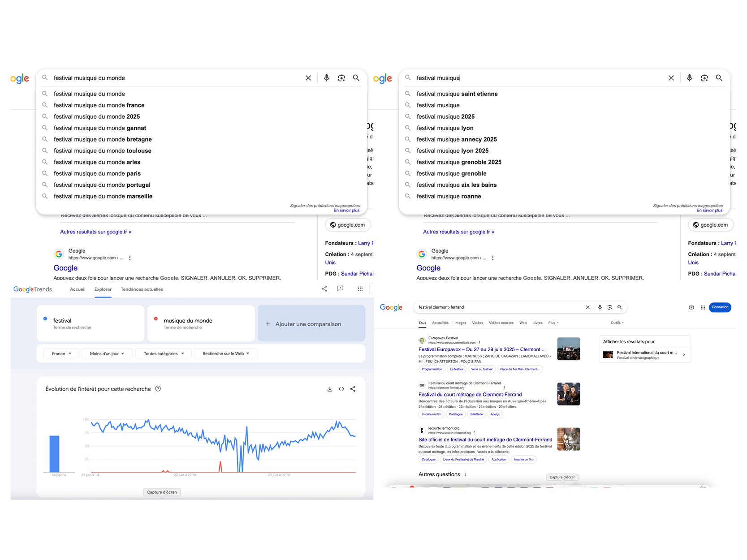This screenshot has height=560, width=747.
Task: Start voice search in the left search box
Action: (327, 78)
